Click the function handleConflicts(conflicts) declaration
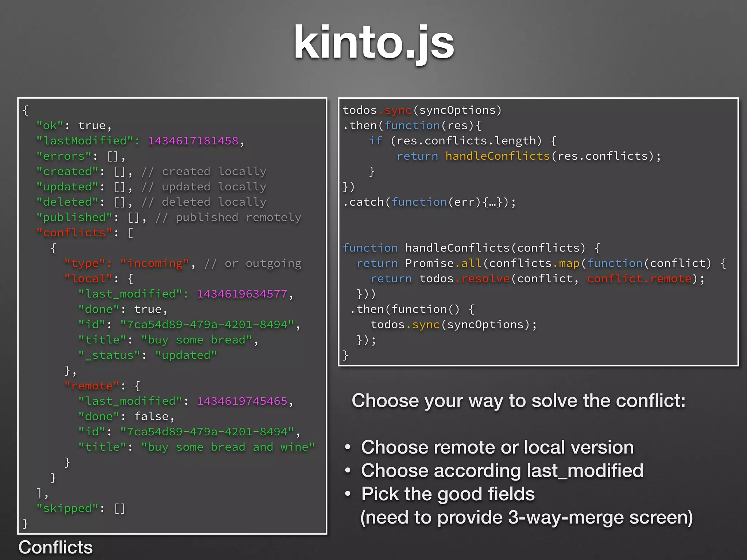This screenshot has height=560, width=747. (x=472, y=248)
